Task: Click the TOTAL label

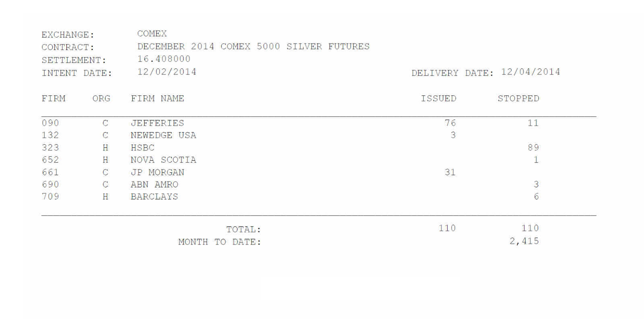Action: click(x=244, y=230)
